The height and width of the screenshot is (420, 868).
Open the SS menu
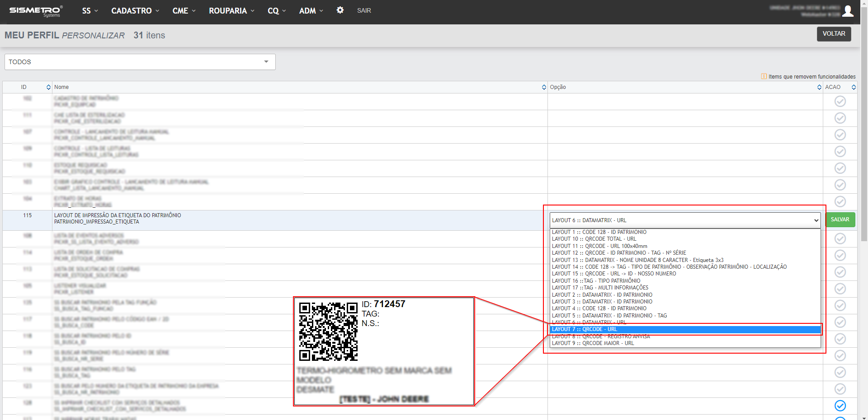coord(90,10)
